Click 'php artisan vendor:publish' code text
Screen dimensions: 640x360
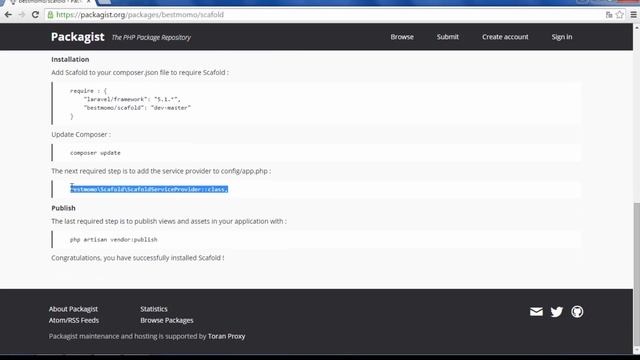113,240
